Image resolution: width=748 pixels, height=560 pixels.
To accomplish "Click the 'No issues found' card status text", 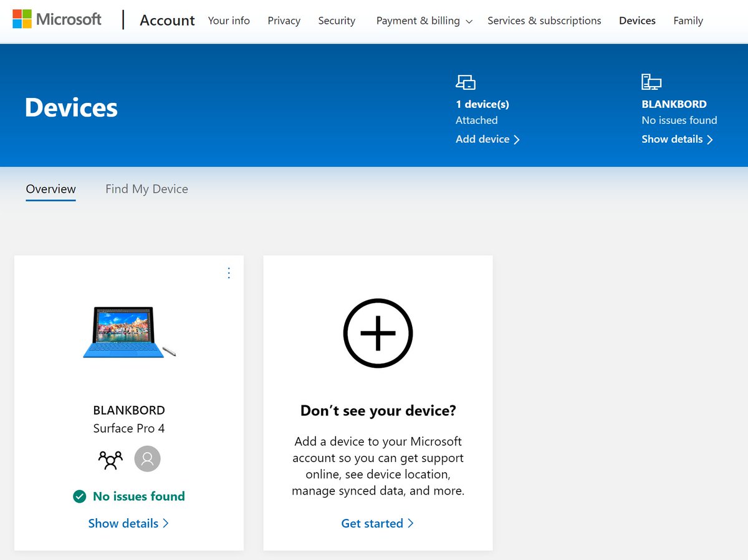I will pos(139,496).
